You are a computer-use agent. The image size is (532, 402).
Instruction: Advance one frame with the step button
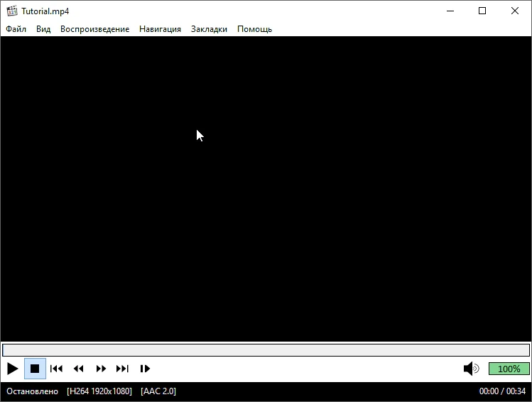145,369
